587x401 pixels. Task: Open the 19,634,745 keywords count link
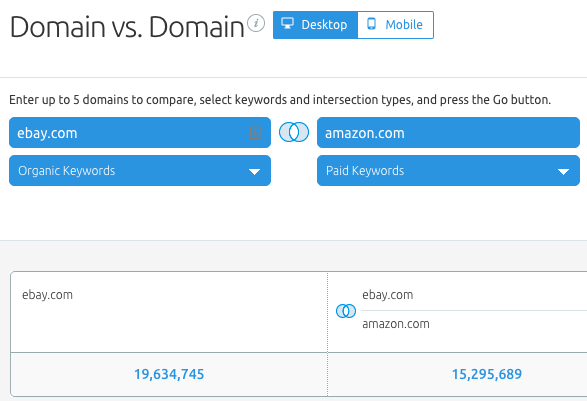(169, 374)
